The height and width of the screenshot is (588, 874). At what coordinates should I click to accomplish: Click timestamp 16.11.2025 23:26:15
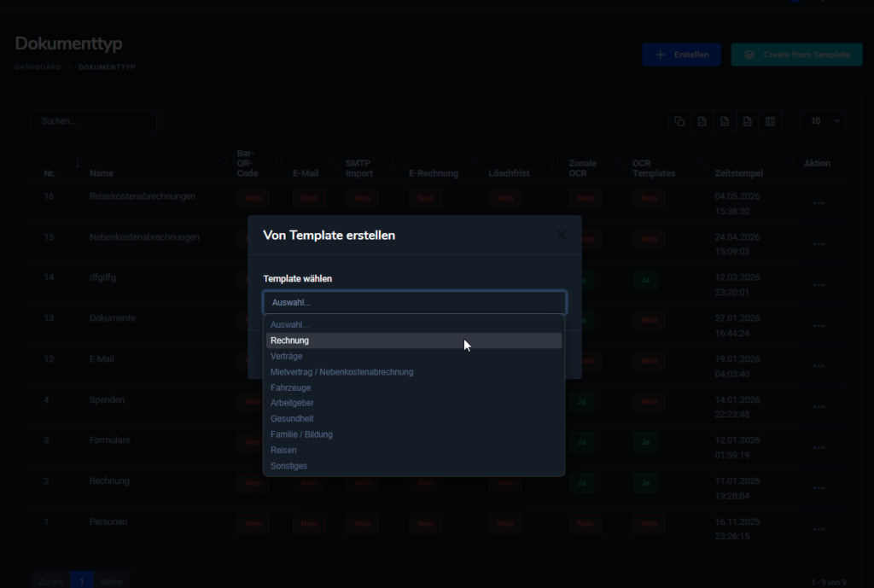pos(737,529)
